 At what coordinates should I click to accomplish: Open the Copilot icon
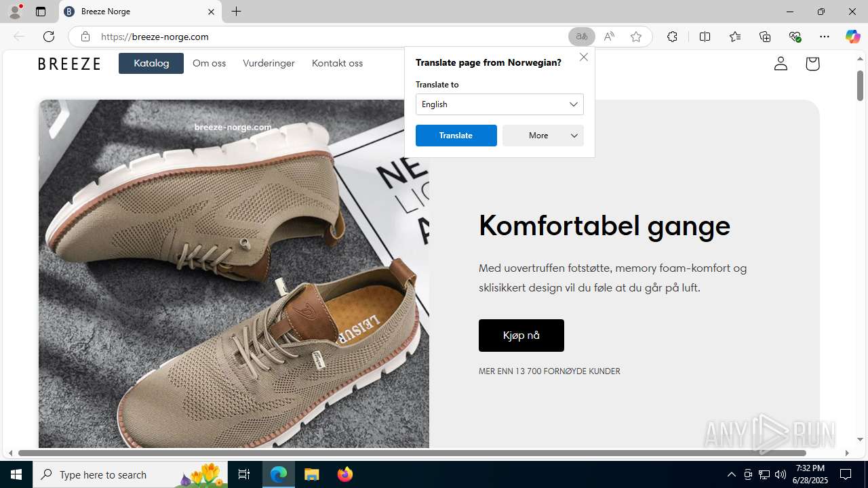coord(852,37)
